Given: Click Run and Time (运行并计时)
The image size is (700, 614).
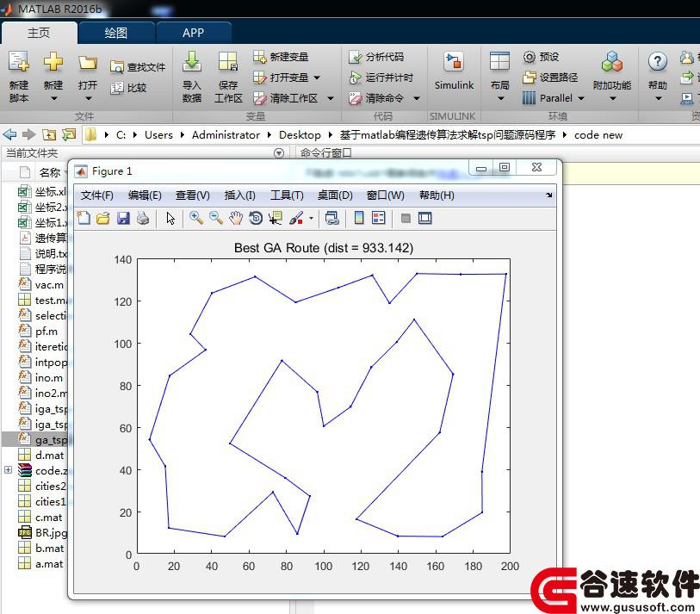Looking at the screenshot, I should tap(381, 78).
